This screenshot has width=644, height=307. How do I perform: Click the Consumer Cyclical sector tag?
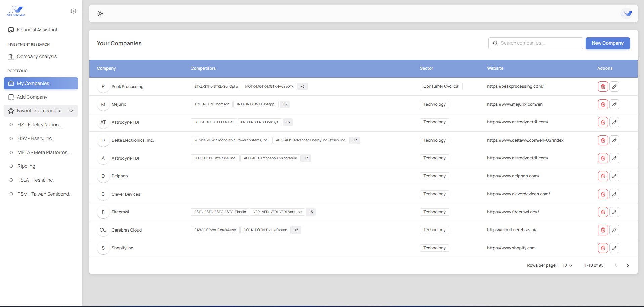point(441,86)
